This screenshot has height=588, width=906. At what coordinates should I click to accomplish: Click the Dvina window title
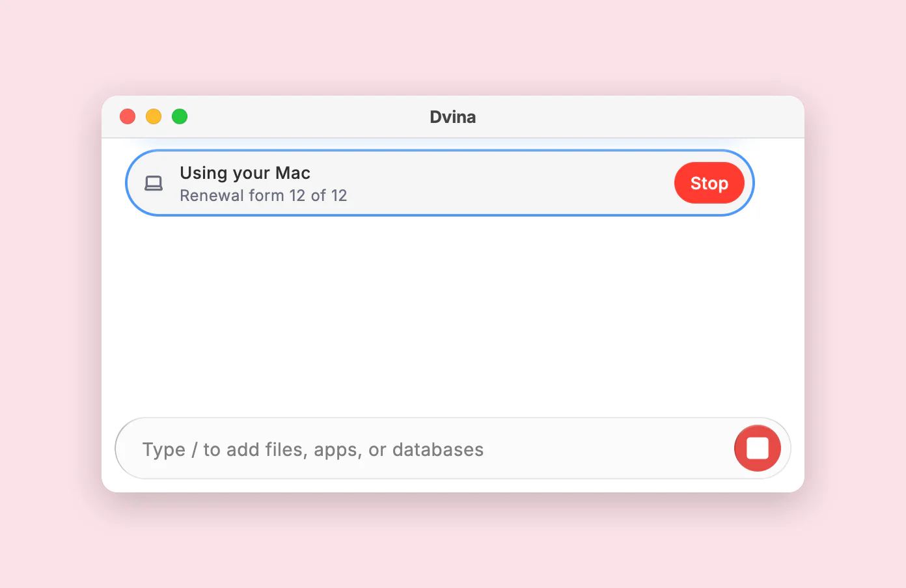coord(453,117)
